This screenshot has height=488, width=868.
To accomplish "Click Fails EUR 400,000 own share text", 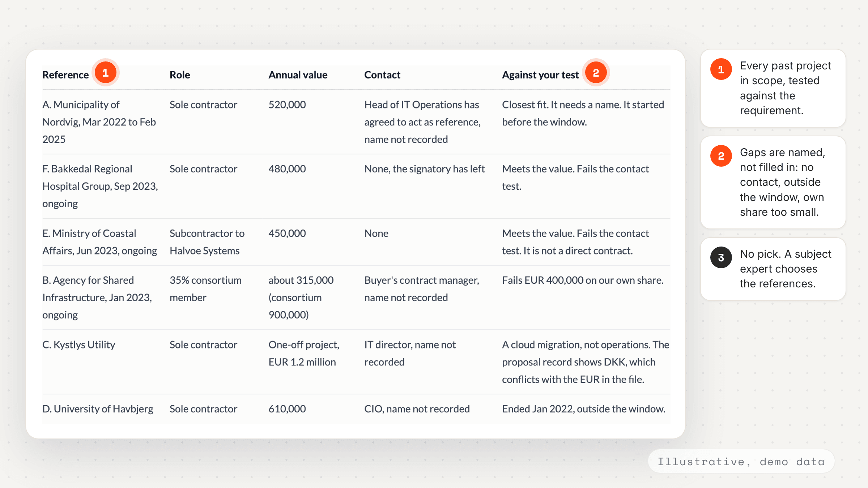I will [583, 280].
